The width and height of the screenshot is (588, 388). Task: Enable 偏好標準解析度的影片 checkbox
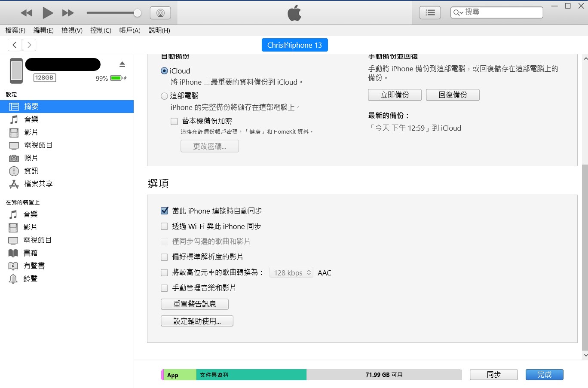(164, 257)
